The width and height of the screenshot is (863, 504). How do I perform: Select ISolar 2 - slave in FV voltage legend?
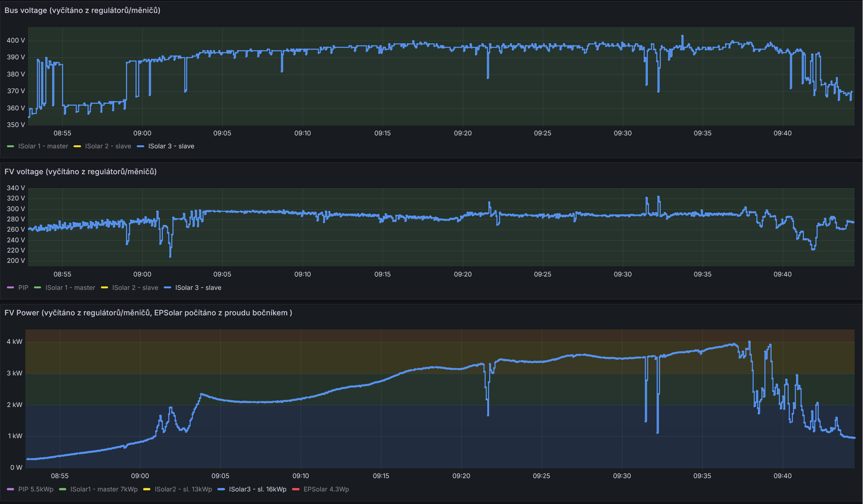click(x=135, y=288)
